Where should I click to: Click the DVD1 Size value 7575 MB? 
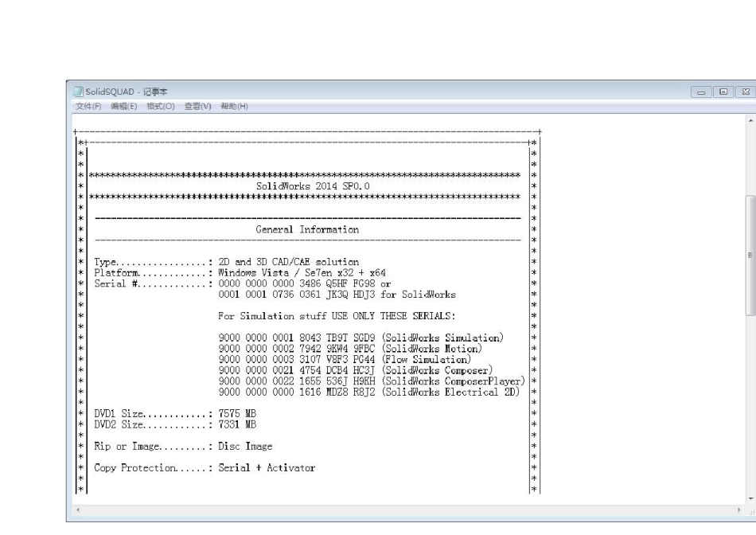point(237,413)
